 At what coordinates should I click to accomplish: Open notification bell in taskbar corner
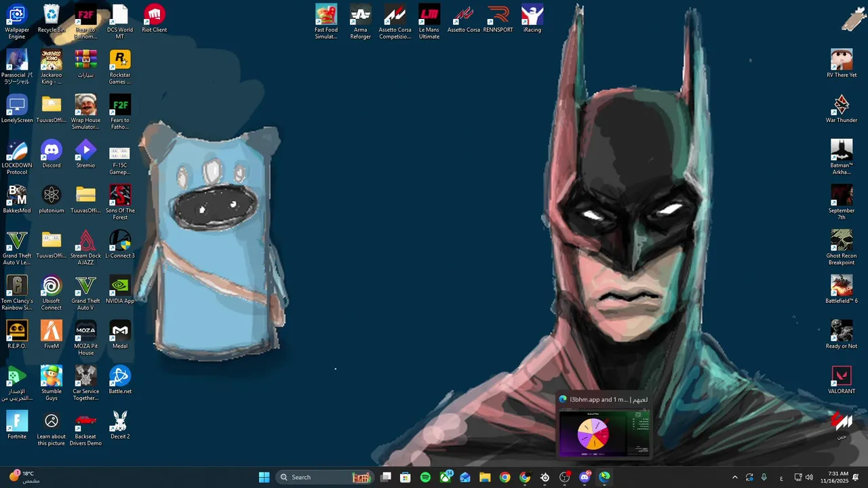click(856, 477)
